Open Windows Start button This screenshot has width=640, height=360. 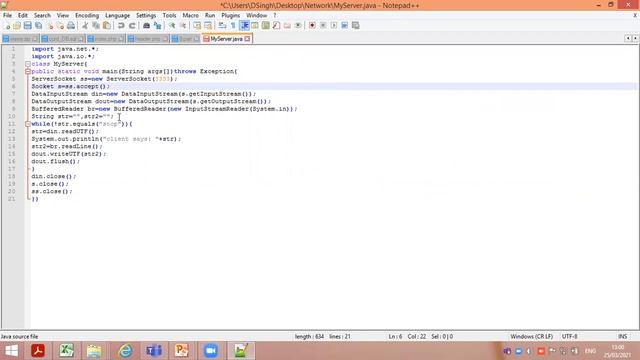12,351
